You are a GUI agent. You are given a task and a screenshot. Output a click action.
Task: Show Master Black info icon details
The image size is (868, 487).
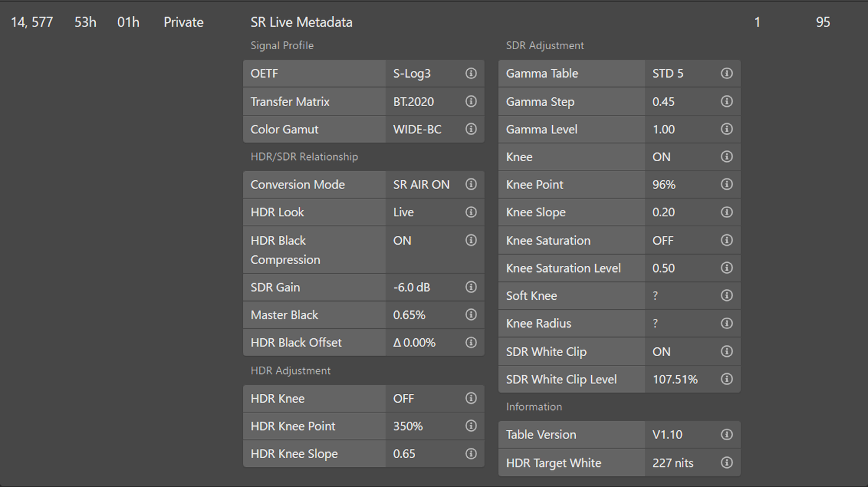pos(471,315)
